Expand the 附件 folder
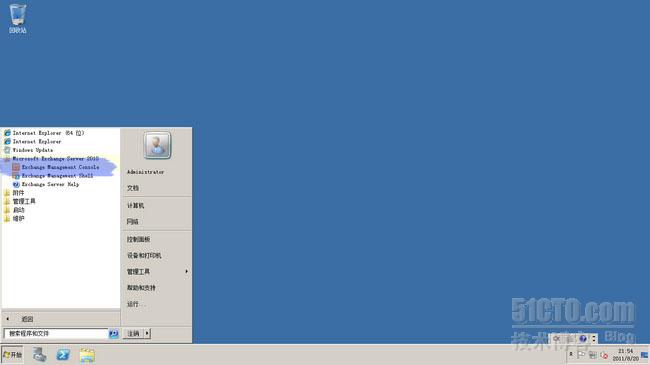The width and height of the screenshot is (650, 365). [14, 193]
